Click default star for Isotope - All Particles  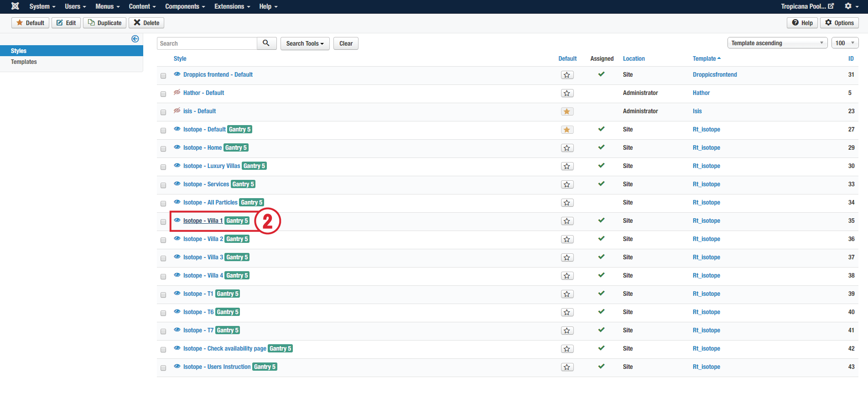pos(567,203)
